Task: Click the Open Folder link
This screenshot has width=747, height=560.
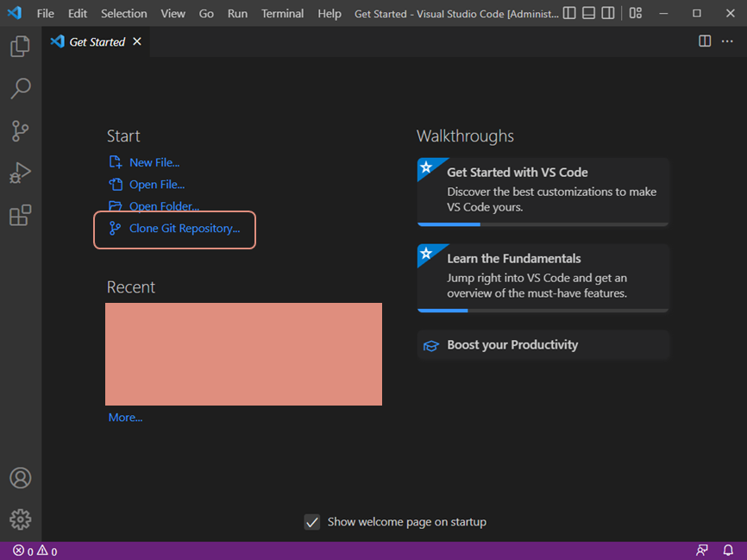Action: pos(165,206)
